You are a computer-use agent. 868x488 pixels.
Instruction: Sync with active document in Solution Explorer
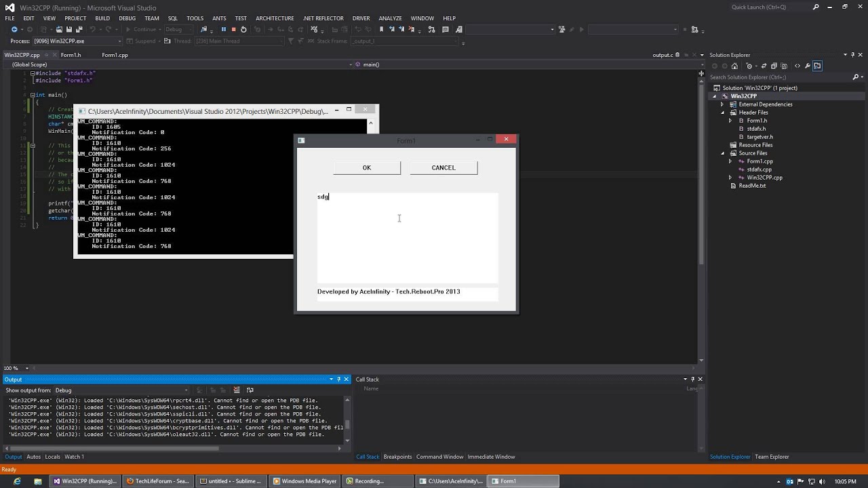[x=764, y=66]
